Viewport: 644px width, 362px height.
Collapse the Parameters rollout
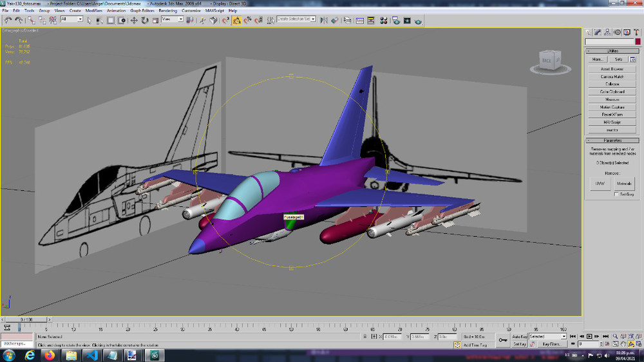[x=612, y=140]
